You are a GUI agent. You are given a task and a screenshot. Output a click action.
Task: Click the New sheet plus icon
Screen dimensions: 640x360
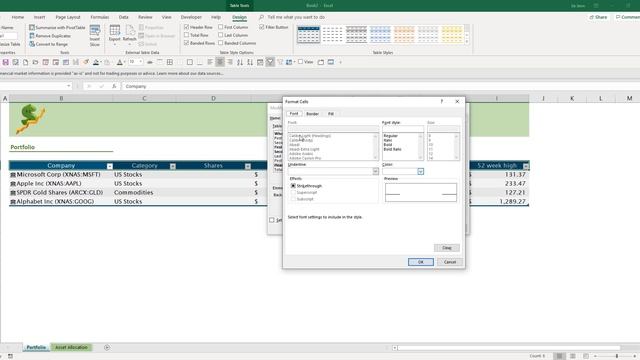(107, 347)
